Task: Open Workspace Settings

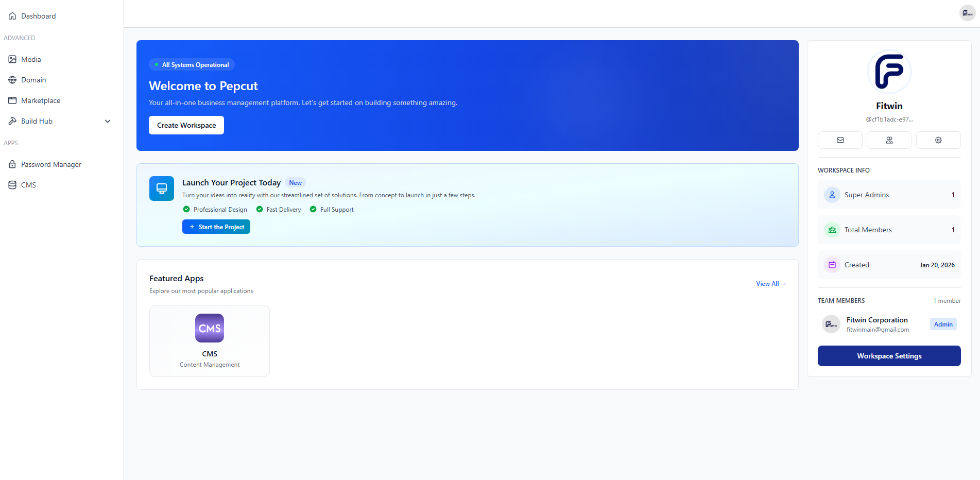Action: [x=889, y=355]
